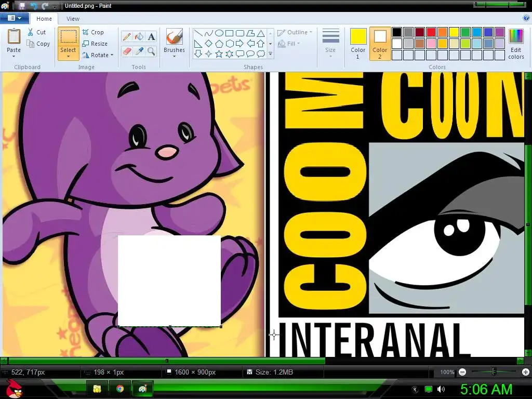Select the Magnifier tool
Screen dimensions: 532x399
(x=151, y=51)
